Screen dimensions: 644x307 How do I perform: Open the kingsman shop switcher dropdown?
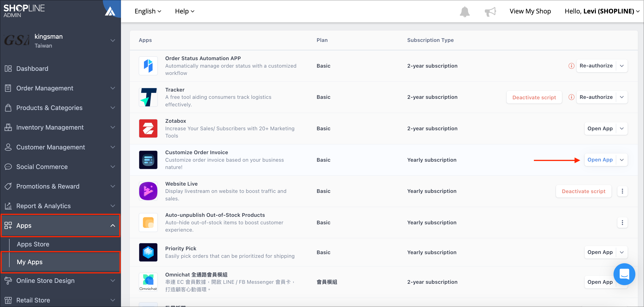[113, 41]
